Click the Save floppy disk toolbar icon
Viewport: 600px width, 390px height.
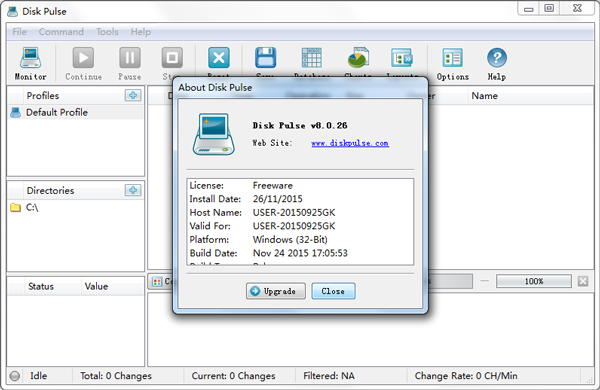tap(265, 58)
